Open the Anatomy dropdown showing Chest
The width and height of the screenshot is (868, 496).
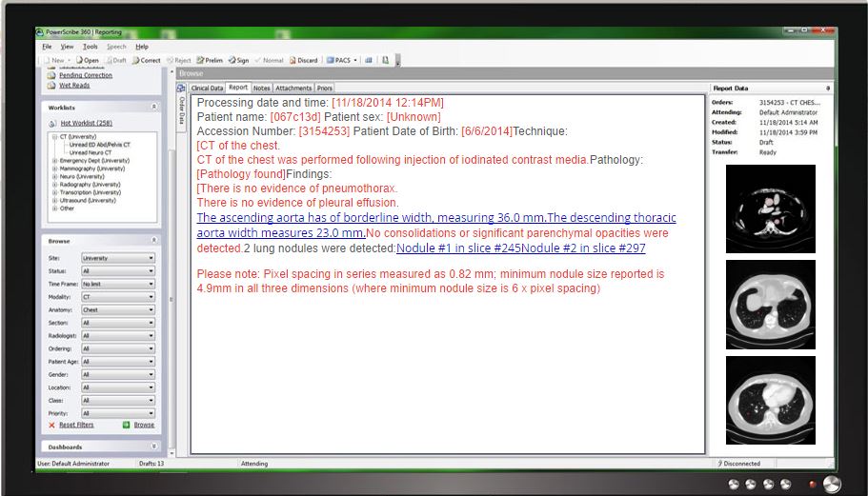pyautogui.click(x=118, y=309)
